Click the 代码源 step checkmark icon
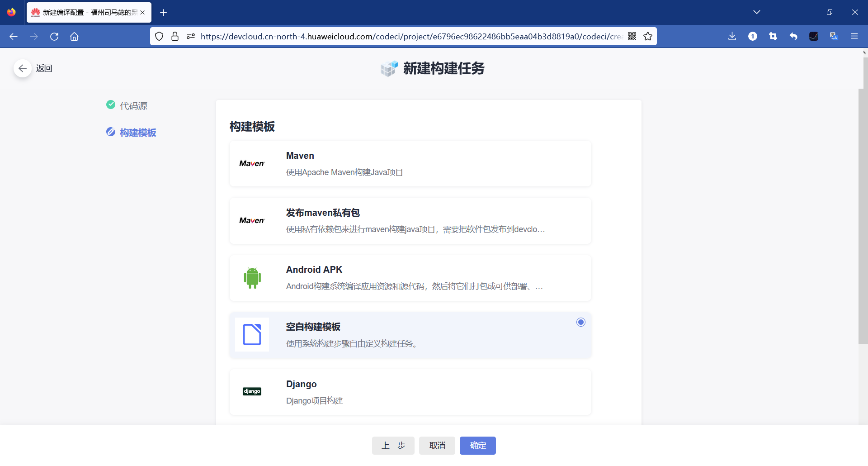The image size is (868, 466). [x=111, y=105]
